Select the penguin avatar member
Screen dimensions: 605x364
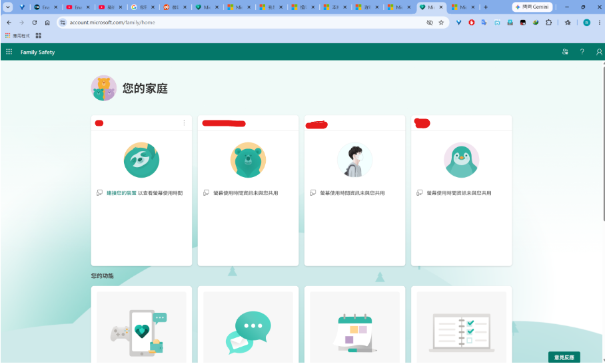[462, 160]
